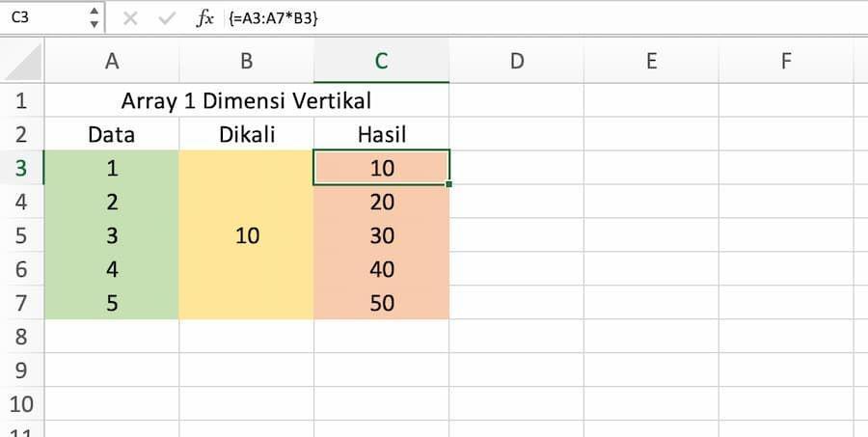Select column D header
This screenshot has height=437, width=868.
point(517,62)
